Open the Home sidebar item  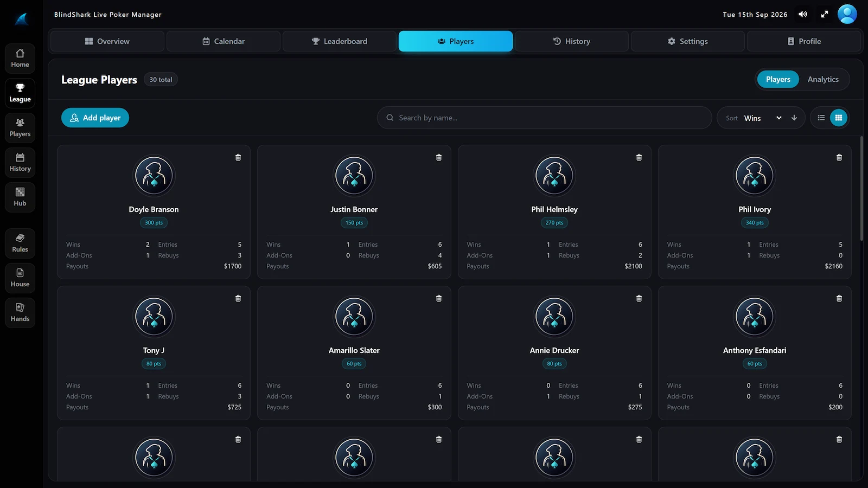(20, 59)
